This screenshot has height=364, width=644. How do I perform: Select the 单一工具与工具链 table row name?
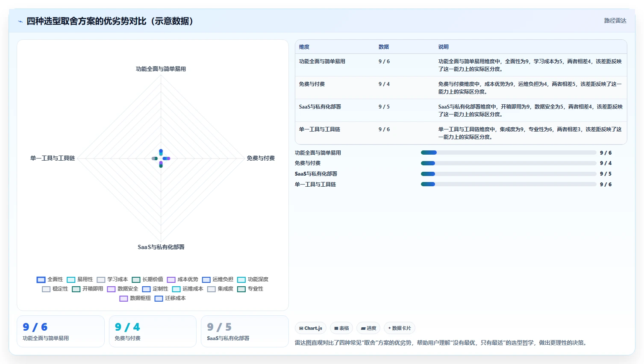pos(320,129)
